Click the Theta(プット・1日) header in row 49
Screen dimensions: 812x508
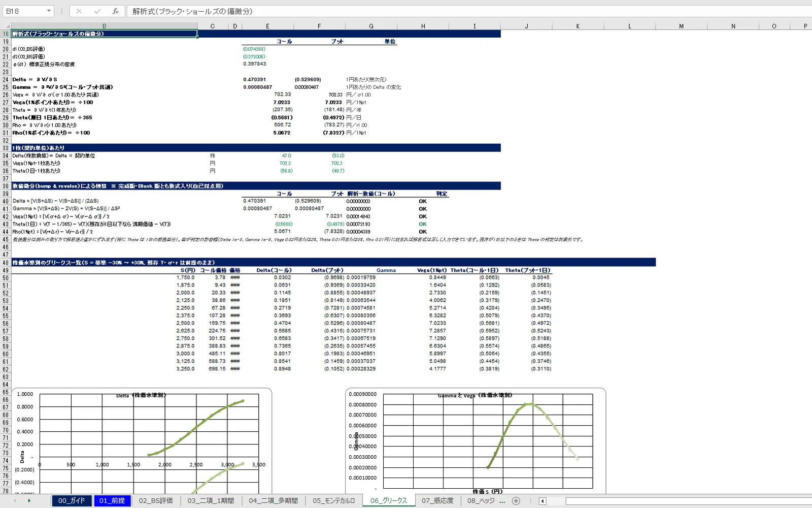point(528,270)
